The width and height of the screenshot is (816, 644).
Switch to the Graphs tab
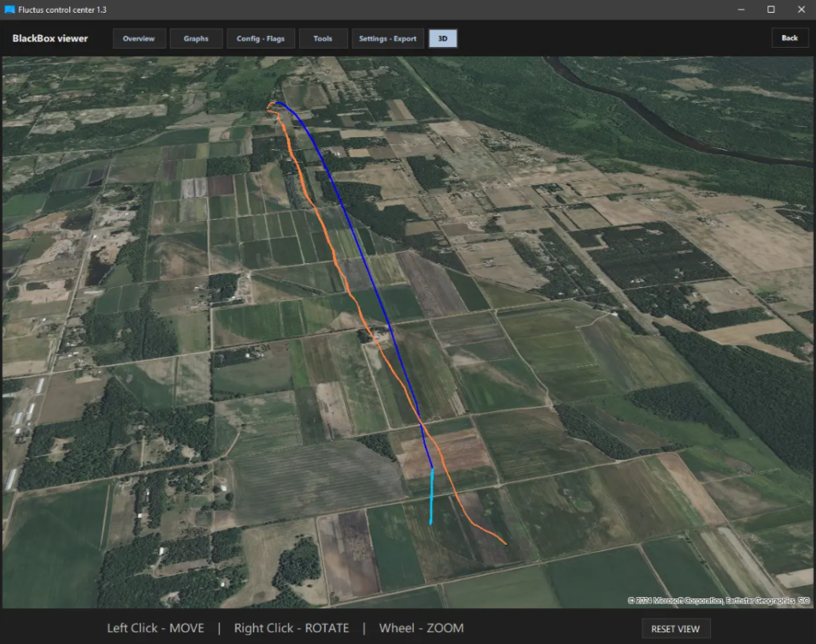tap(196, 38)
